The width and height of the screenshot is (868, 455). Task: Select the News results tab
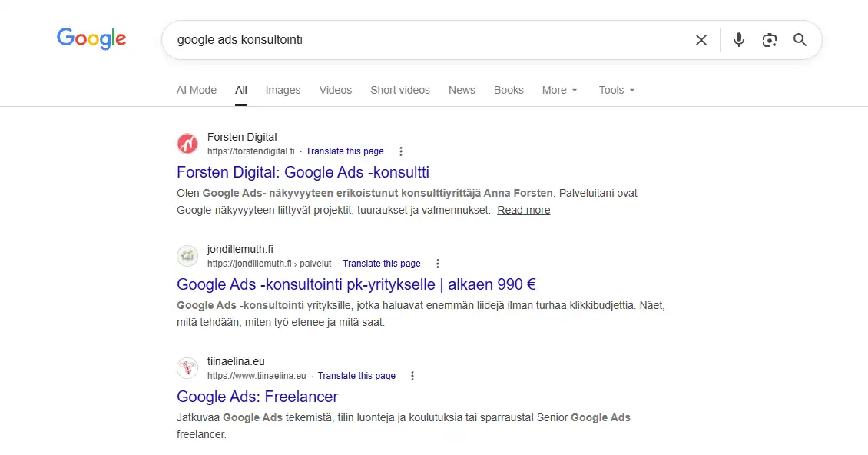462,90
